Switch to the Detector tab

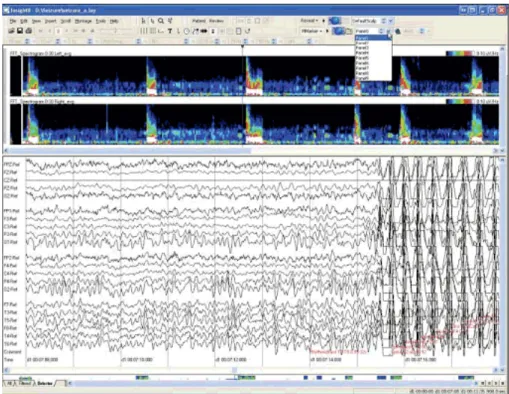[x=45, y=383]
